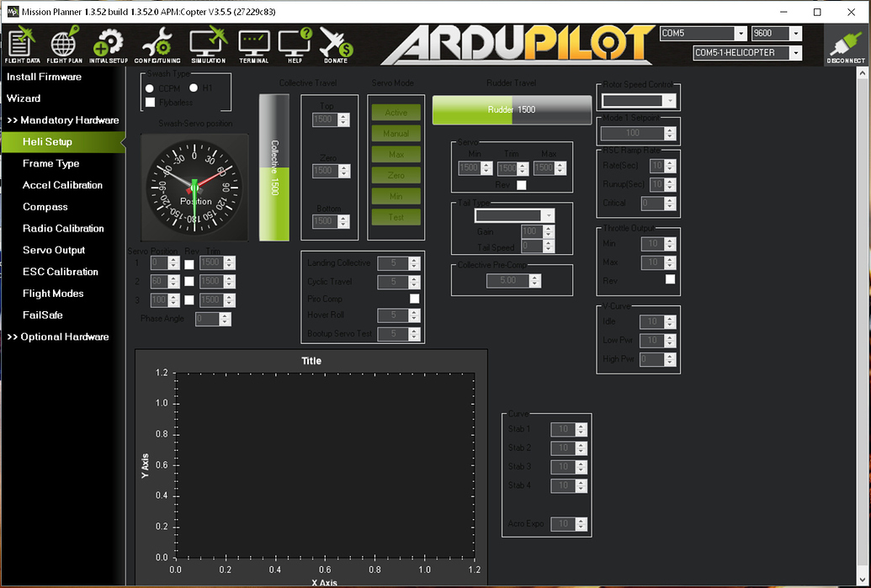This screenshot has height=588, width=871.
Task: Open the Rotor Speed Control dropdown
Action: pyautogui.click(x=638, y=98)
